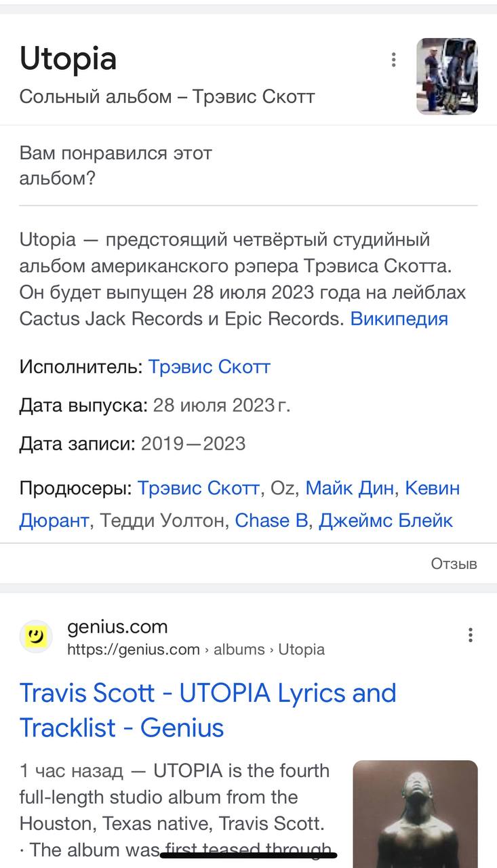
Task: Tap the Дюрант producer link
Action: (54, 520)
